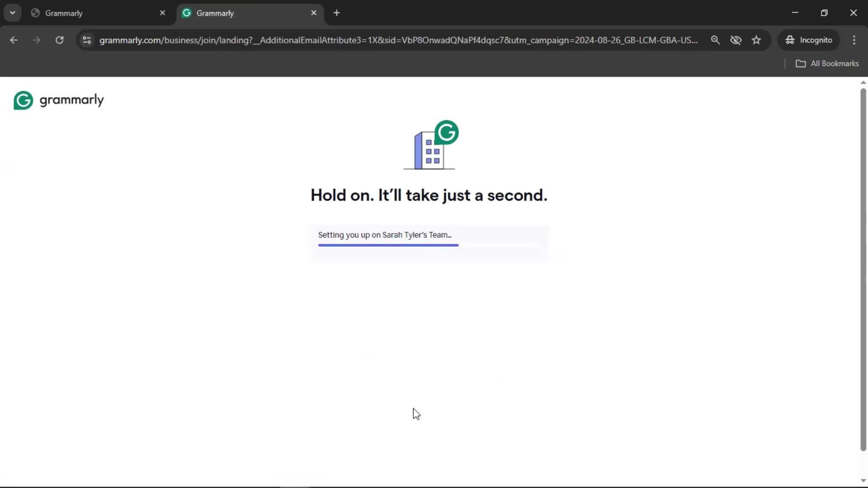Go back to the previous page
The width and height of the screenshot is (868, 488).
[14, 40]
